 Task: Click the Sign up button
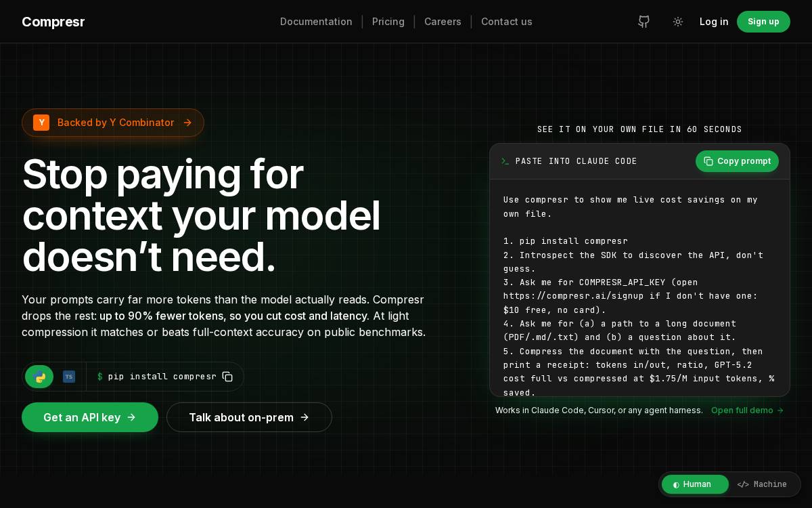(x=763, y=22)
